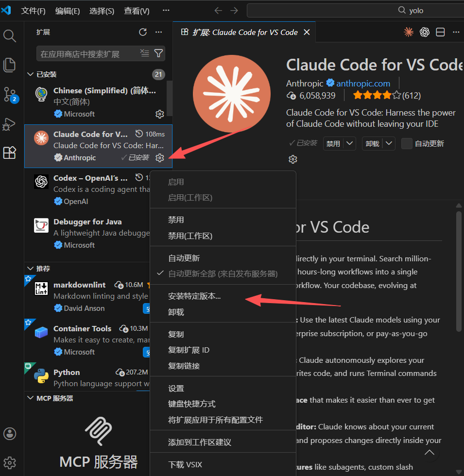464x476 pixels.
Task: Choose 安装特定版本... from context menu
Action: click(223, 296)
